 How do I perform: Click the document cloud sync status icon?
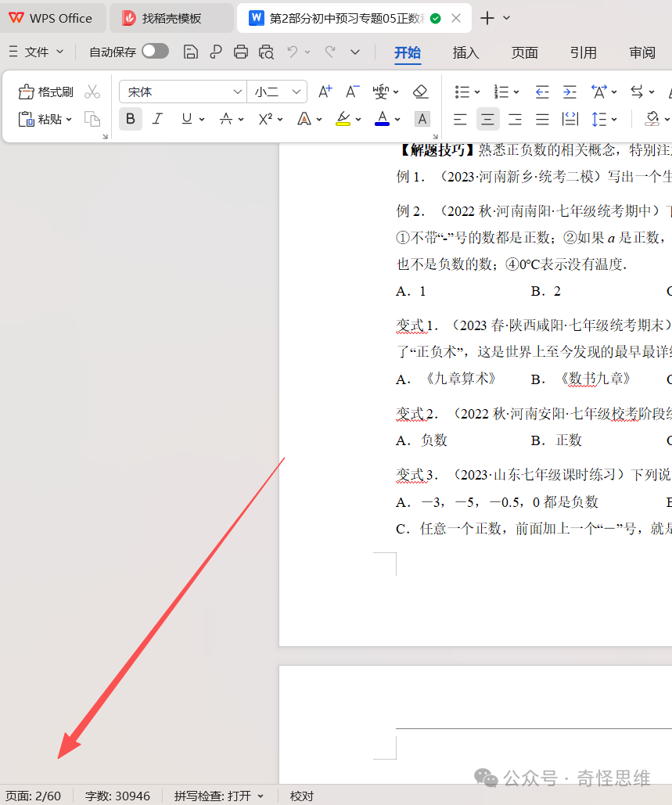click(435, 19)
